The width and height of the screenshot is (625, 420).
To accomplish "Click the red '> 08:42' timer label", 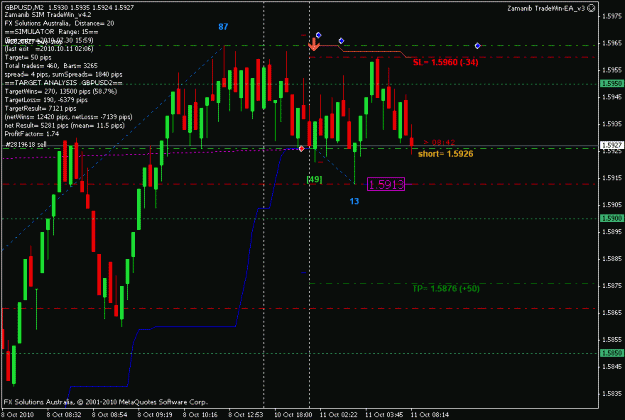I will click(439, 142).
